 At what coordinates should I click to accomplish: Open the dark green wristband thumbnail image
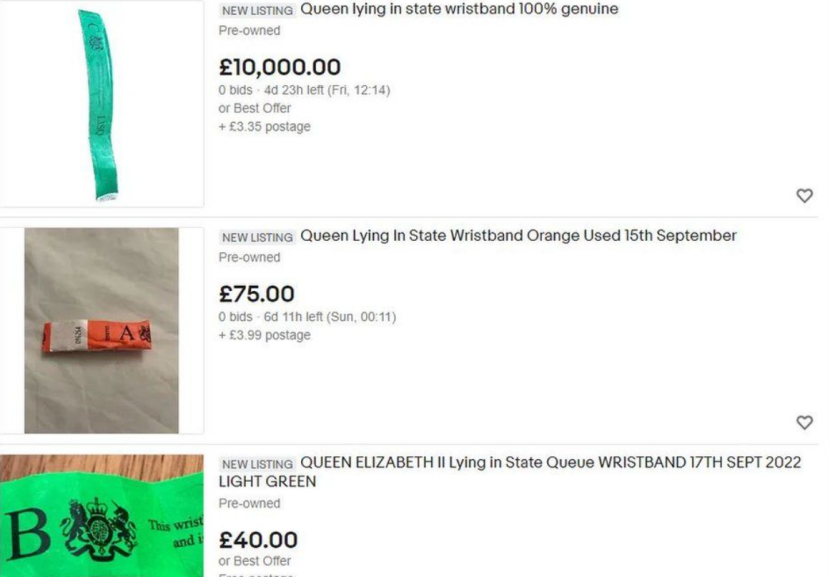click(102, 104)
